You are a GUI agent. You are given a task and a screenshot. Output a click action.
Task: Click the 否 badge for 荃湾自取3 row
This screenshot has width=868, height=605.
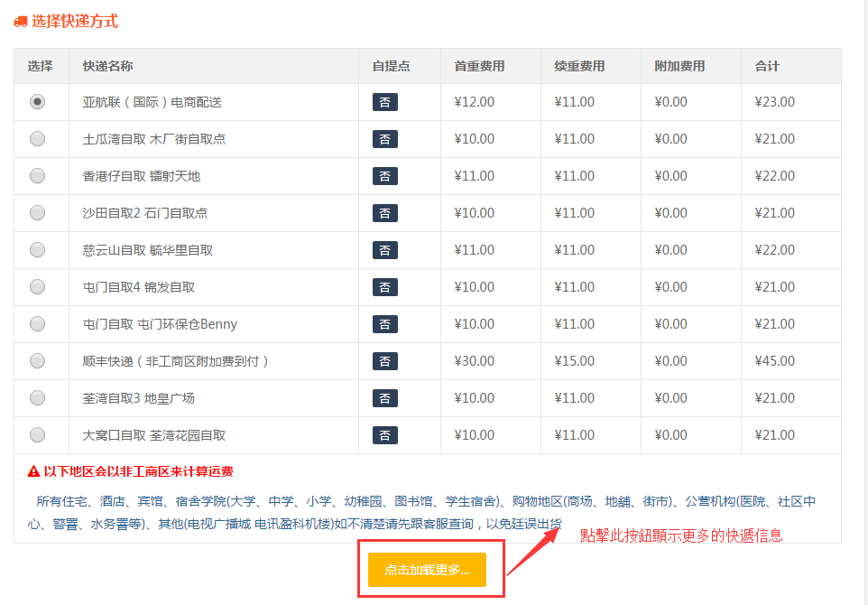385,398
